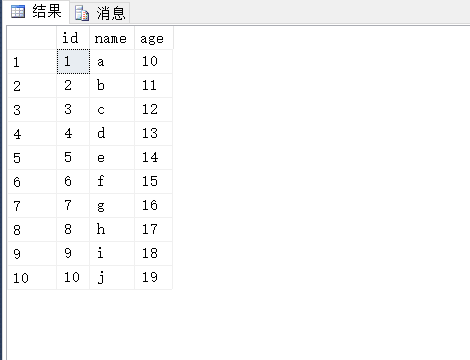Image resolution: width=470 pixels, height=360 pixels.
Task: Select row header 4
Action: point(32,134)
